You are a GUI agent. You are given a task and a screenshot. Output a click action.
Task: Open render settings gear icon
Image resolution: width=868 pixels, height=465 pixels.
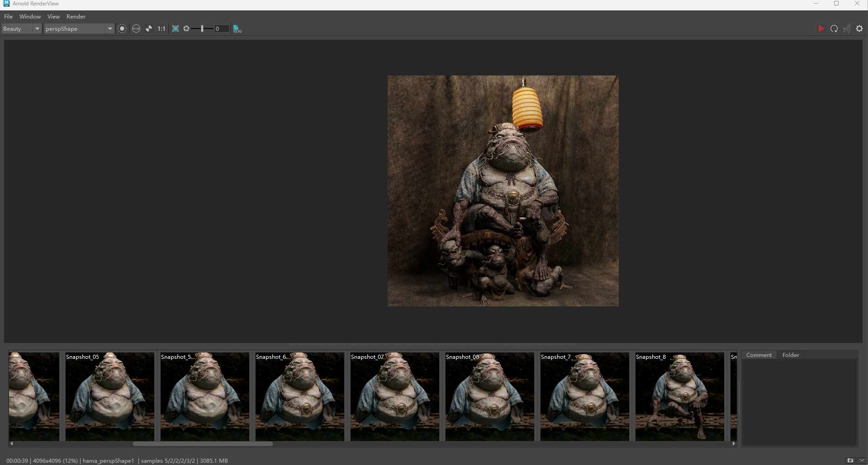[x=859, y=28]
